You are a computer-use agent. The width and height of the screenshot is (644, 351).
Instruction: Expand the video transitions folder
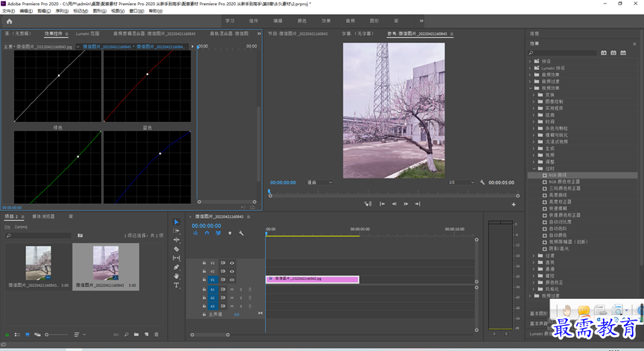(530, 296)
